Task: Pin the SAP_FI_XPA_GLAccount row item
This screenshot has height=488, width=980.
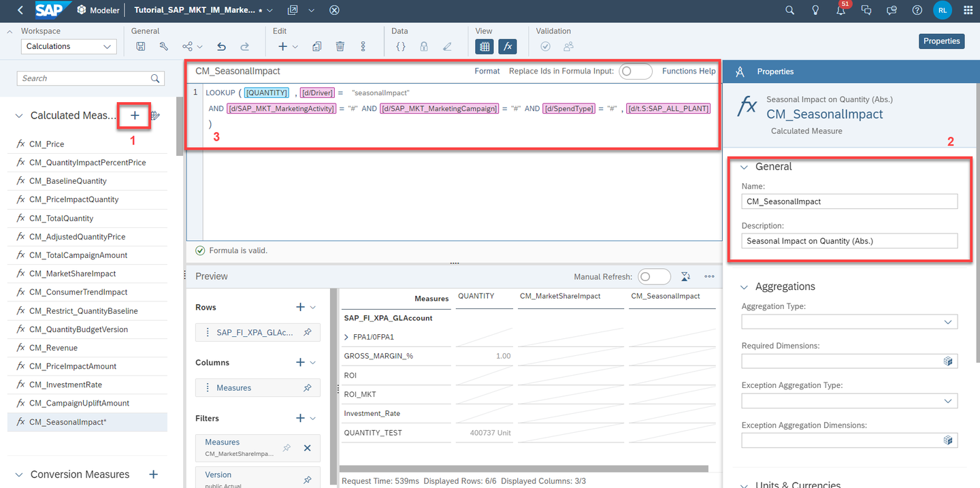Action: [x=308, y=333]
